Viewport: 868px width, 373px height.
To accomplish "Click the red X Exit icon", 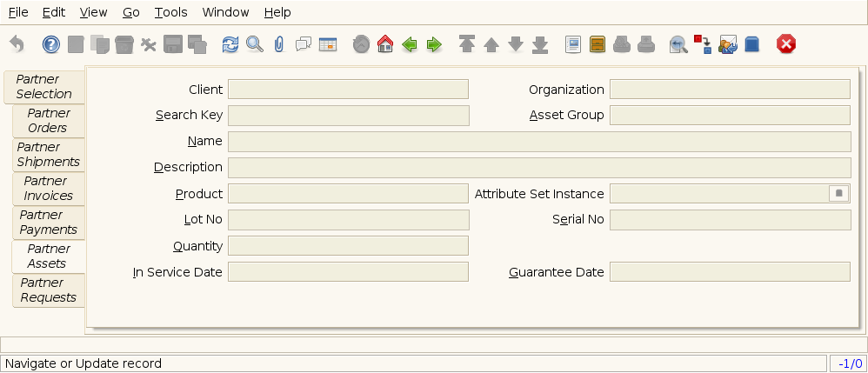I will (786, 44).
